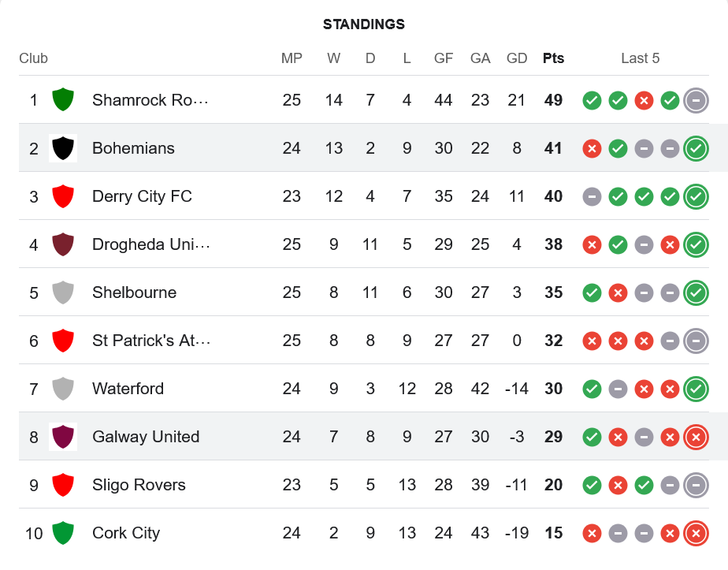Image resolution: width=728 pixels, height=570 pixels.
Task: Click Galway United maroon shield crest
Action: click(x=63, y=437)
